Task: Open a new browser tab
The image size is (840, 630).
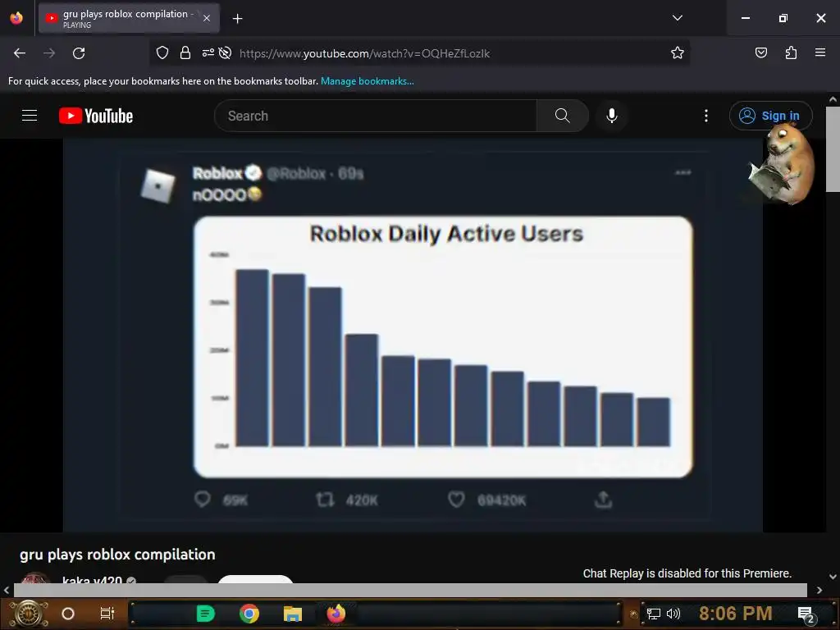Action: [237, 19]
